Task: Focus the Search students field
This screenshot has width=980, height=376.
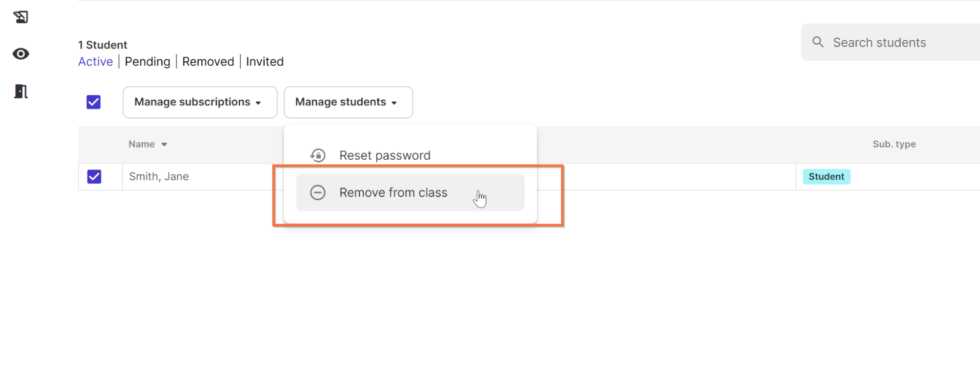Action: (x=891, y=42)
